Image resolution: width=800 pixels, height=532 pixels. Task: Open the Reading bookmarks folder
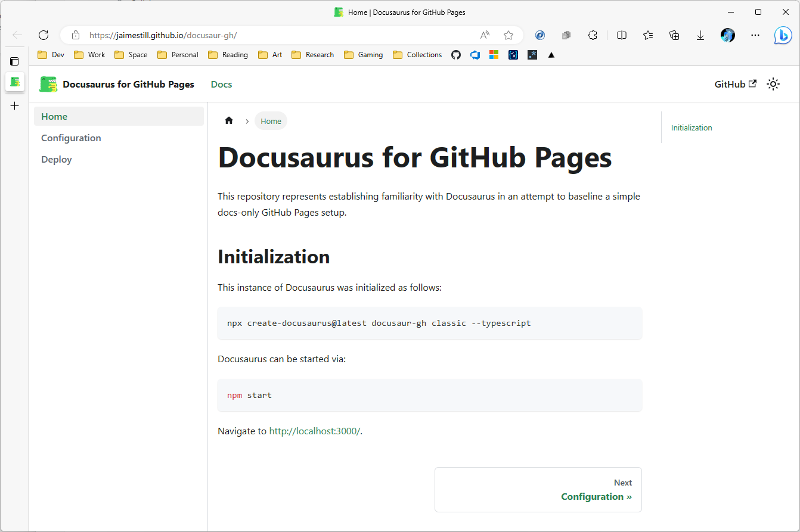228,55
